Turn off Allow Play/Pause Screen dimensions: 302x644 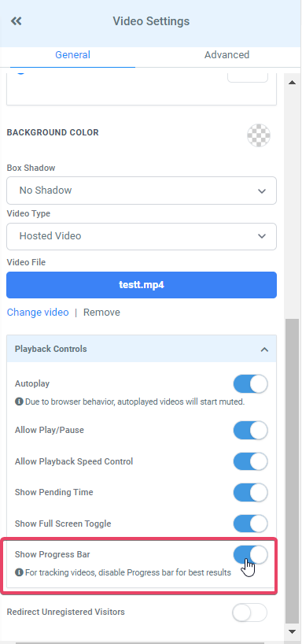[x=250, y=431]
